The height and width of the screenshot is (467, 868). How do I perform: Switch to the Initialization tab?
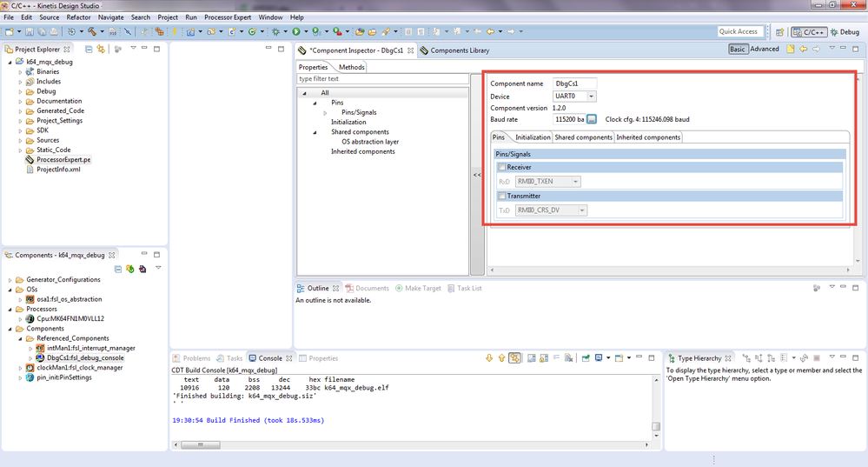click(533, 137)
